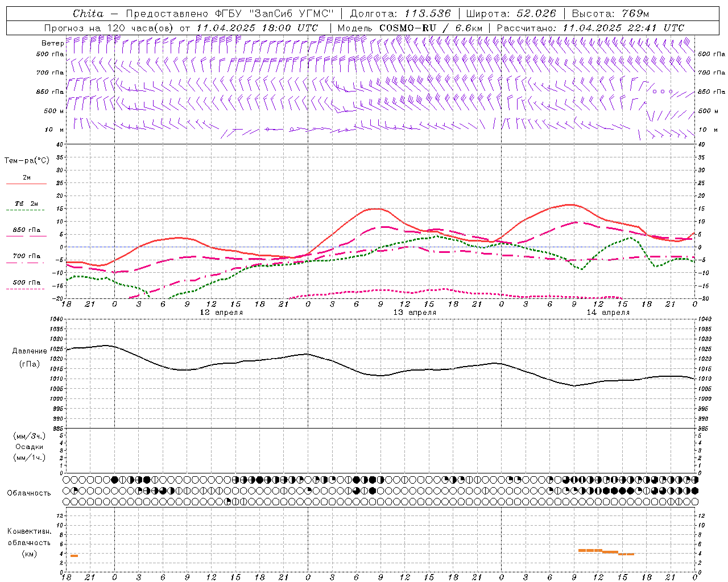The image size is (728, 582).
Task: Click the station name "Chita" in the header
Action: (x=88, y=14)
